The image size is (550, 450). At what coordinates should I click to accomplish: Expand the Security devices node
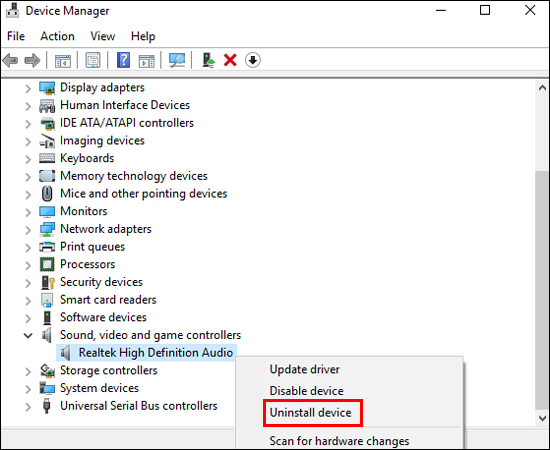[28, 283]
